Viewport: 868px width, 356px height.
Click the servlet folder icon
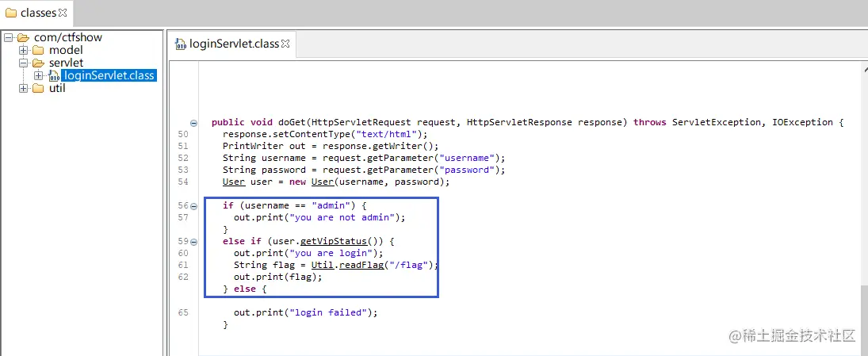tap(38, 63)
